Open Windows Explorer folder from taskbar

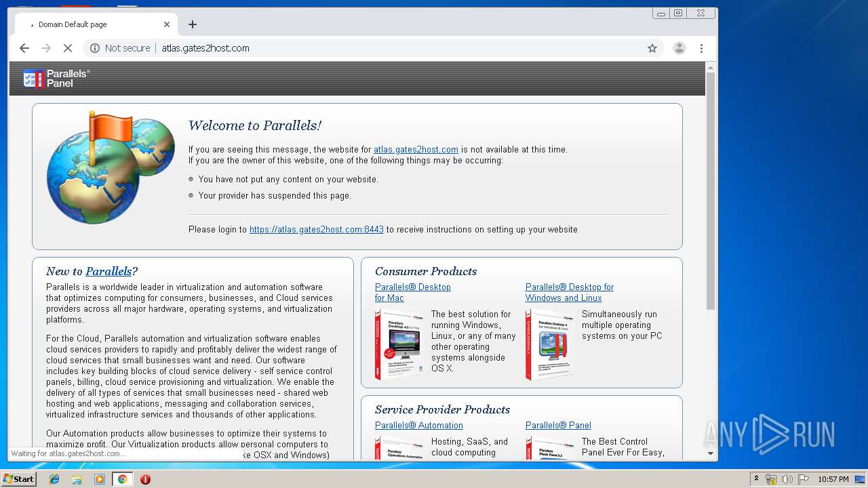(x=77, y=479)
